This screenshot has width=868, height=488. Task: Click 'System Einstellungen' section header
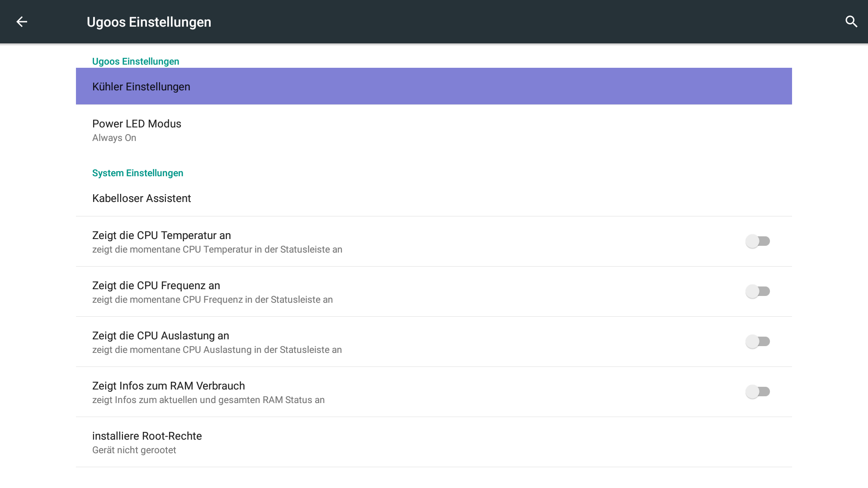(x=138, y=173)
